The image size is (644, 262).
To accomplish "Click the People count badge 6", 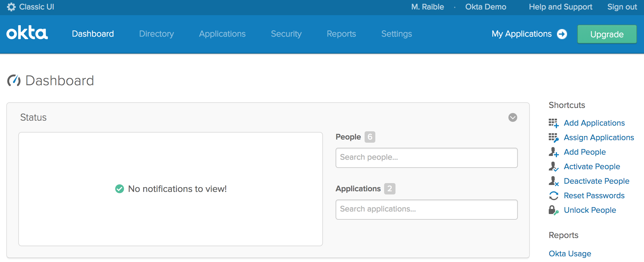I will pyautogui.click(x=370, y=137).
